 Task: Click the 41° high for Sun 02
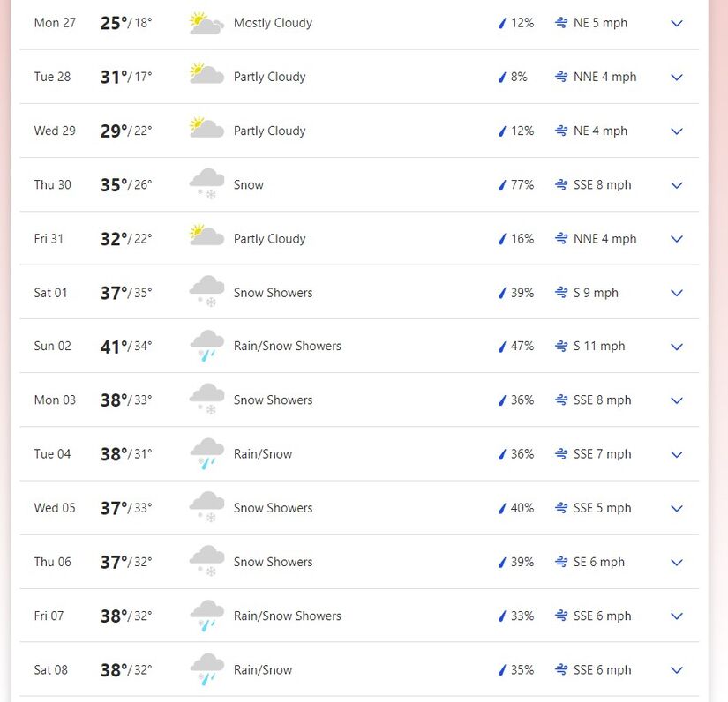pos(114,347)
